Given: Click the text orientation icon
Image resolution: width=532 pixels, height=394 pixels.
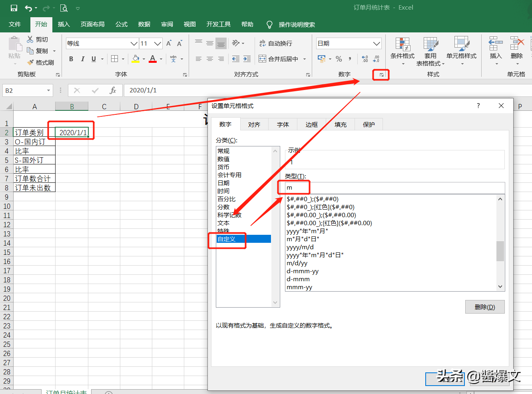Looking at the screenshot, I should 236,43.
